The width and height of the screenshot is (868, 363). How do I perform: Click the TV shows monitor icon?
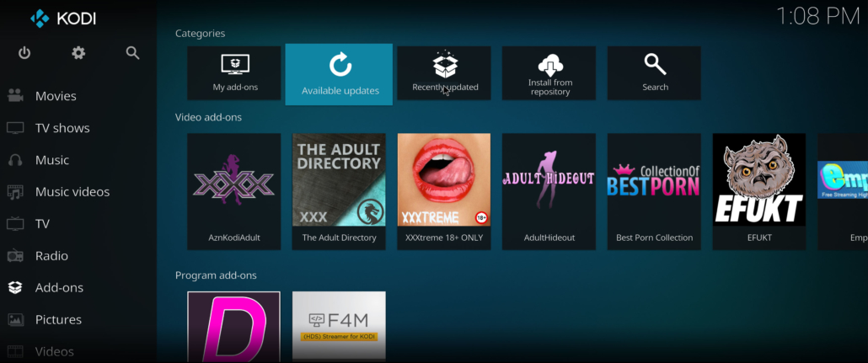pyautogui.click(x=15, y=128)
